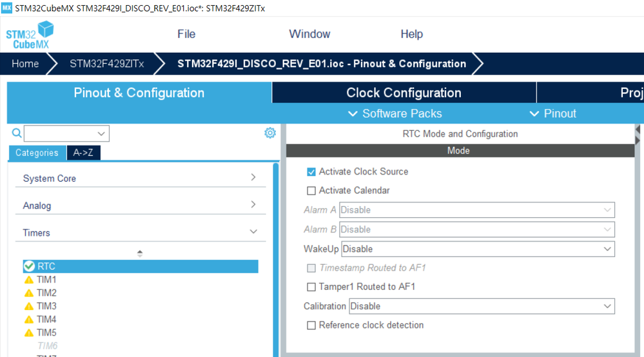Enable the Activate Calendar checkbox

[x=311, y=190]
